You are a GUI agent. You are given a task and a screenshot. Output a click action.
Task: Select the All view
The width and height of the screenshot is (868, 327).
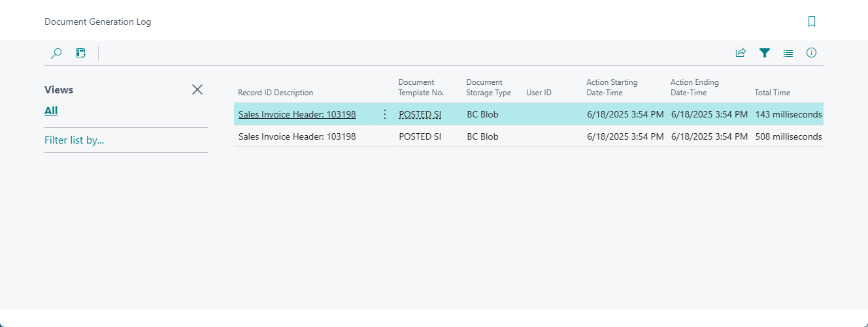coord(51,111)
